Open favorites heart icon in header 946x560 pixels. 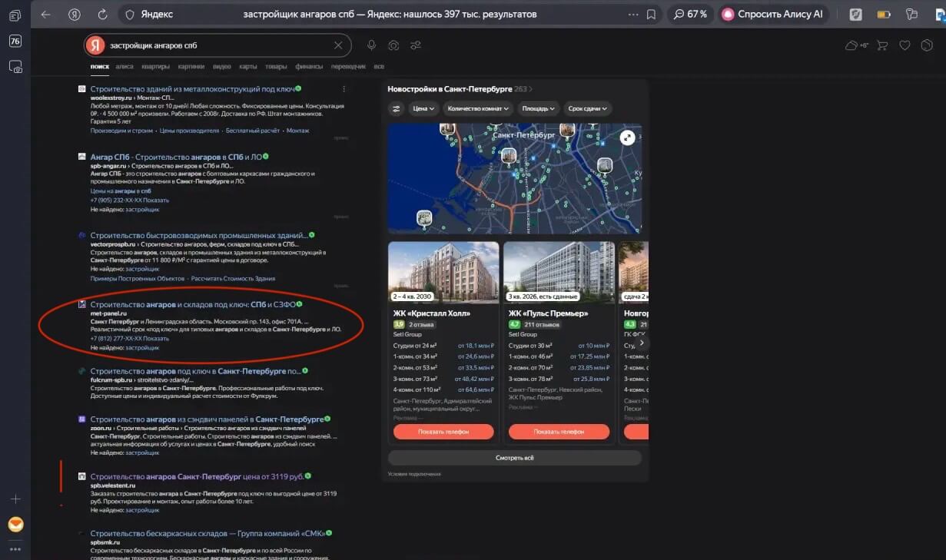905,45
